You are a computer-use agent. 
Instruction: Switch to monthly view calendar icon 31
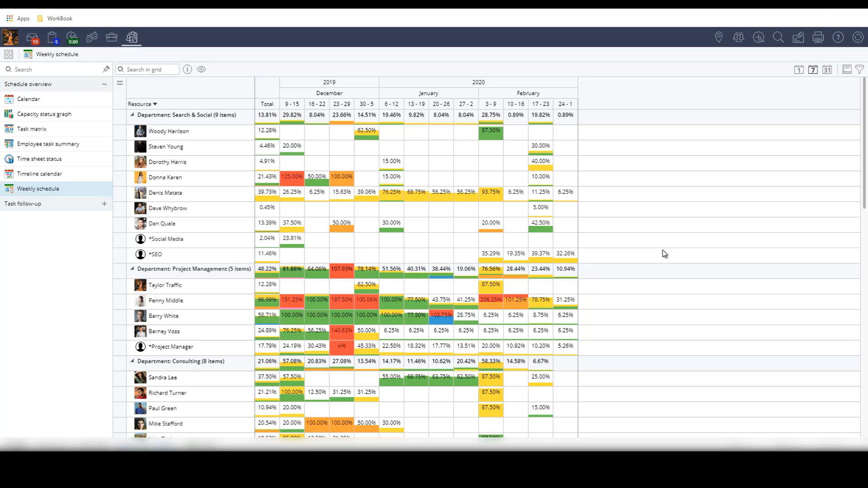click(827, 70)
